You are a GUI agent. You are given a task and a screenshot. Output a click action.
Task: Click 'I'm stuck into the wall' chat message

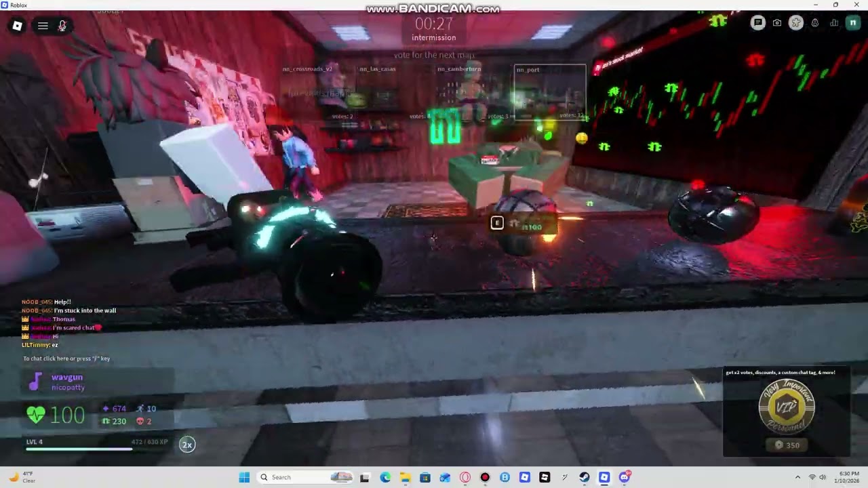pyautogui.click(x=69, y=310)
